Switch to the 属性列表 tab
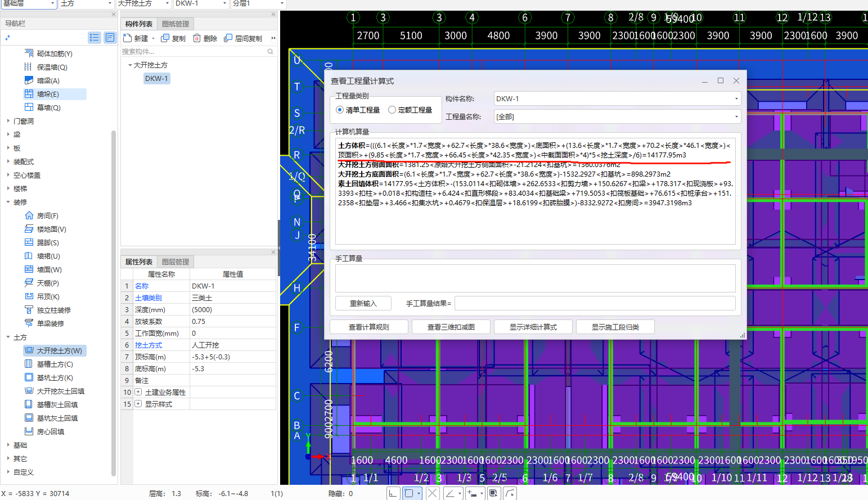 tap(139, 262)
